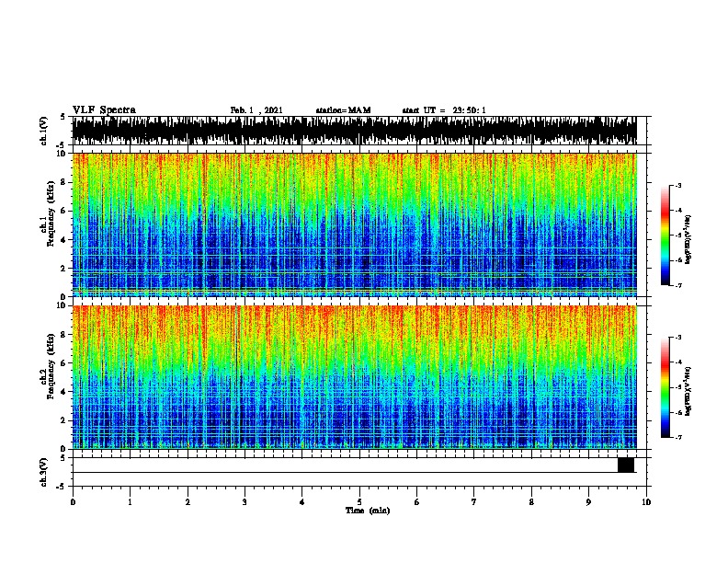Click the time axis tick label "4"
The image size is (728, 563).
click(302, 502)
